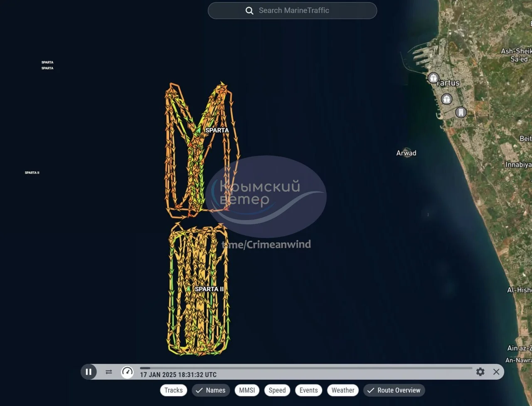The height and width of the screenshot is (406, 532).
Task: Select the middle port marker in Tartus
Action: pos(447,99)
